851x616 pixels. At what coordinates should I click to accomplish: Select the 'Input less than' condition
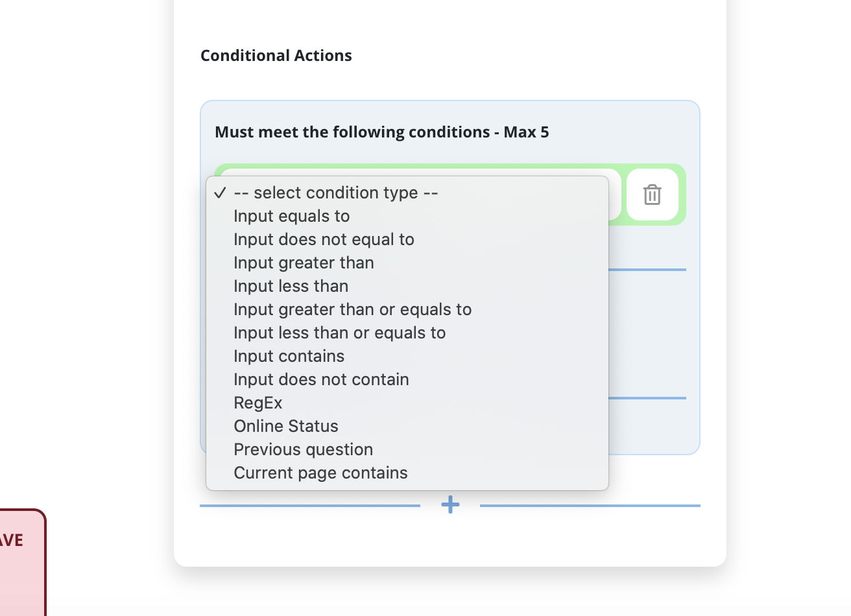point(291,286)
